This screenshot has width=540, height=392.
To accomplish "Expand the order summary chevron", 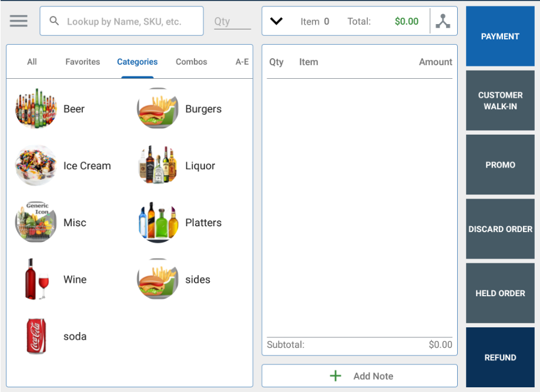I will click(x=276, y=21).
